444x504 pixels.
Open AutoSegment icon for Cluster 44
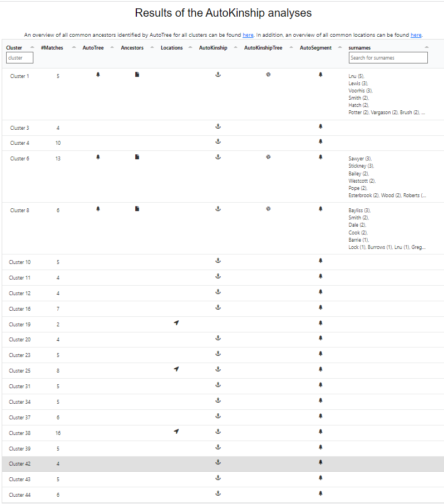coord(320,493)
